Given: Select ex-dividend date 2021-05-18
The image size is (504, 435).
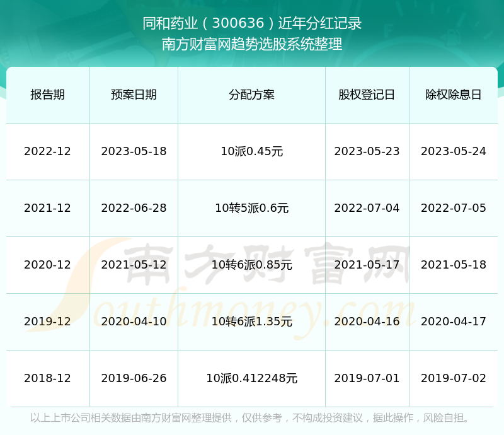Looking at the screenshot, I should (453, 265).
